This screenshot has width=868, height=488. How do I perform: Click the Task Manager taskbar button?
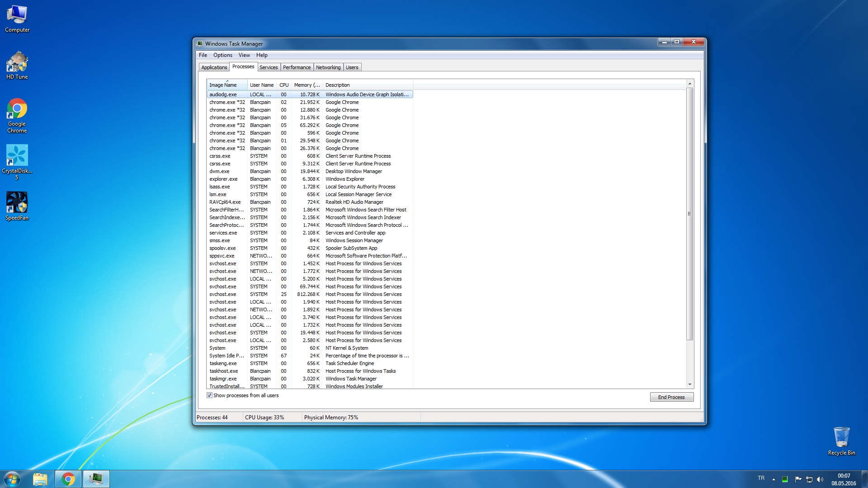tap(96, 479)
